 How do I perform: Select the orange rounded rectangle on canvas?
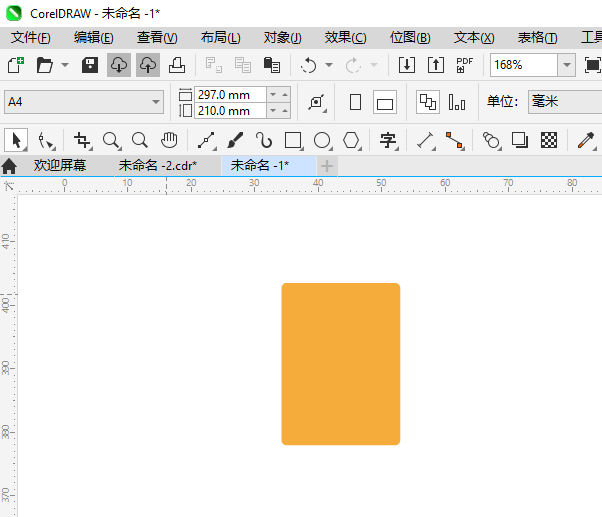pyautogui.click(x=341, y=364)
